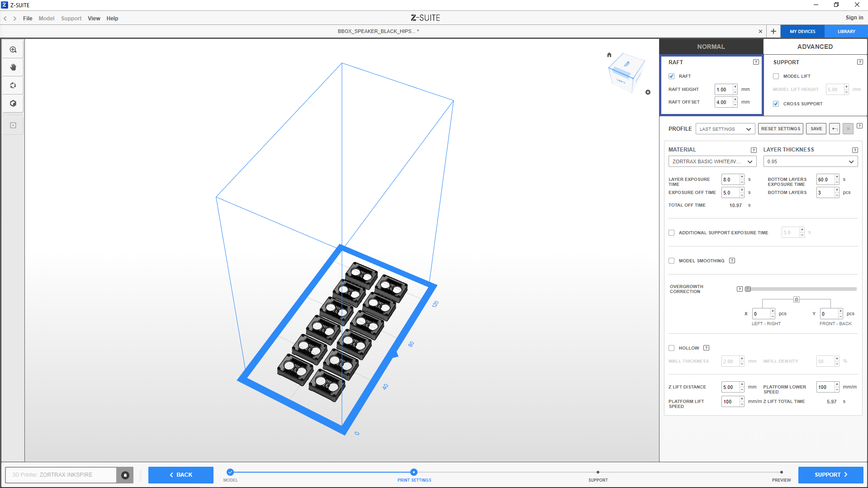Proceed with the Support button

(x=830, y=475)
